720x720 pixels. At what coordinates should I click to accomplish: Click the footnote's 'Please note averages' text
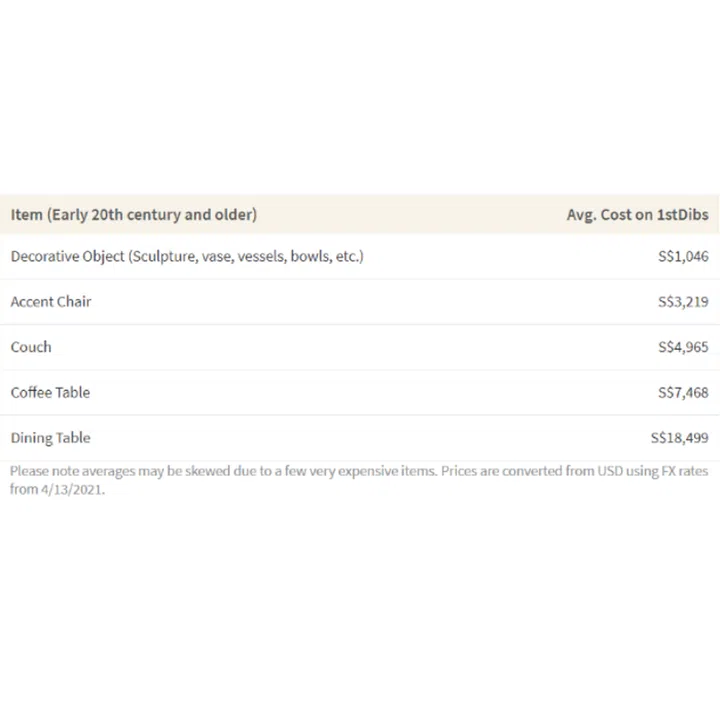(x=80, y=470)
